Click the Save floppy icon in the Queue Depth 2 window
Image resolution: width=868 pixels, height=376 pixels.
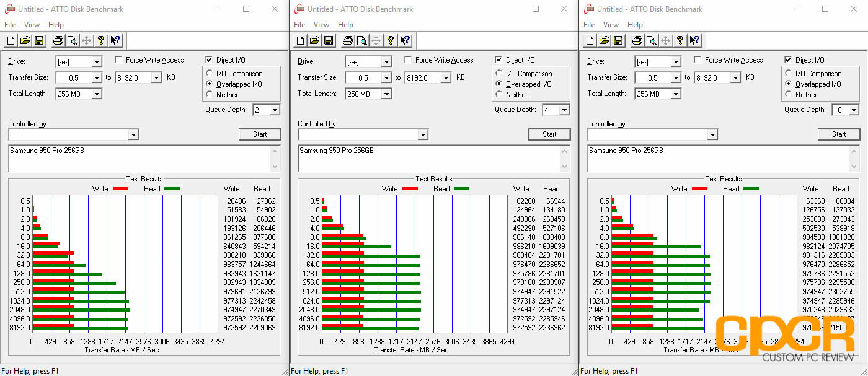[x=39, y=41]
